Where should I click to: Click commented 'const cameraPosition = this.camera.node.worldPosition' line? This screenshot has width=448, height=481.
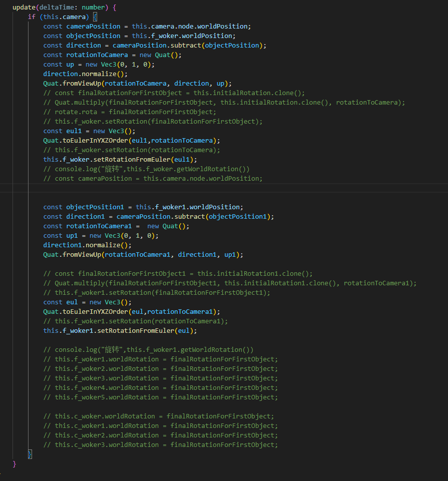click(x=153, y=179)
